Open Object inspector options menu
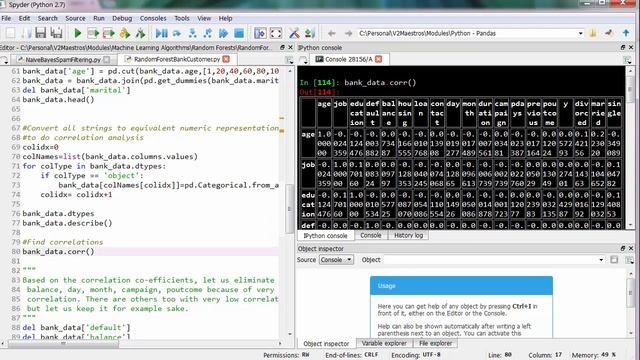The width and height of the screenshot is (640, 360). pyautogui.click(x=629, y=260)
